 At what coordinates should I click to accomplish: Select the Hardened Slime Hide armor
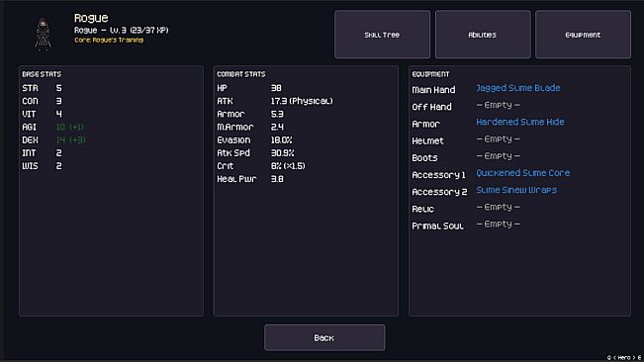520,123
